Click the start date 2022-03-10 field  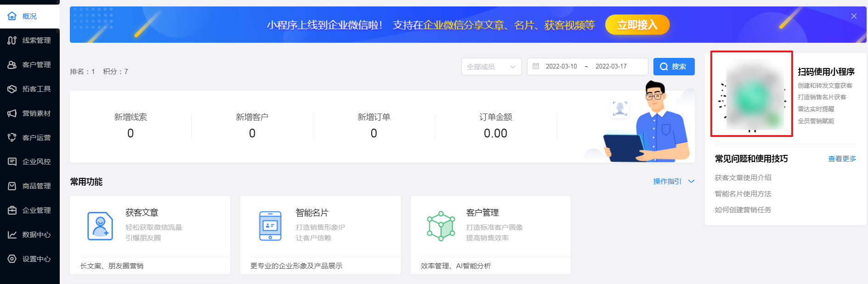click(561, 66)
